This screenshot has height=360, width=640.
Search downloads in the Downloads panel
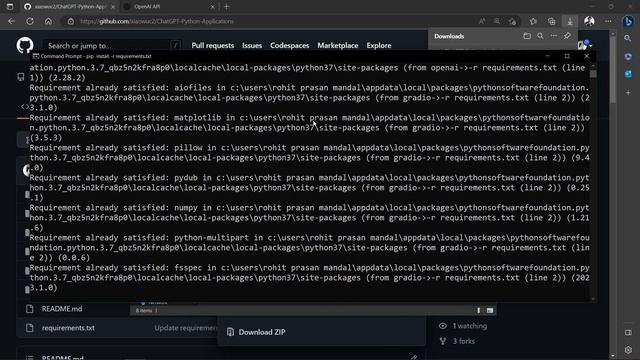[540, 36]
